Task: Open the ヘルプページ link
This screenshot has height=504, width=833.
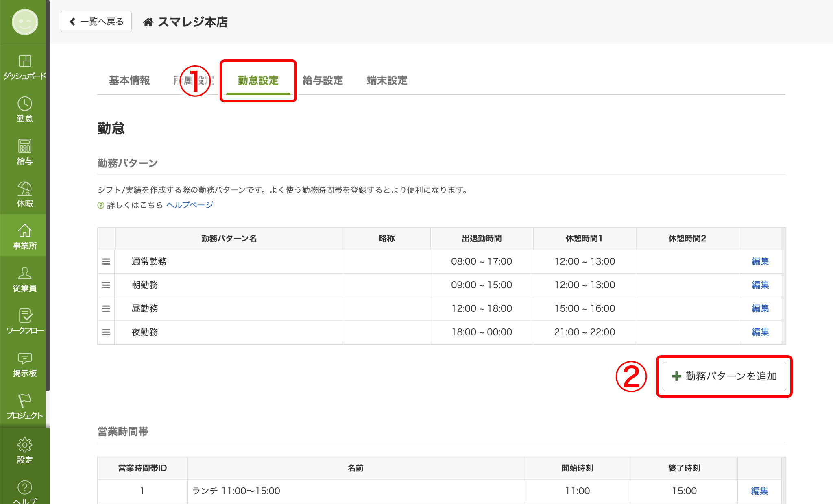Action: (x=190, y=205)
